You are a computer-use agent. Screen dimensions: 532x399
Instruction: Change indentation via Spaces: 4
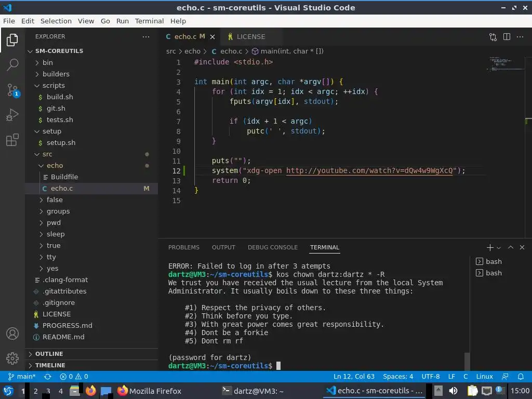pyautogui.click(x=398, y=377)
